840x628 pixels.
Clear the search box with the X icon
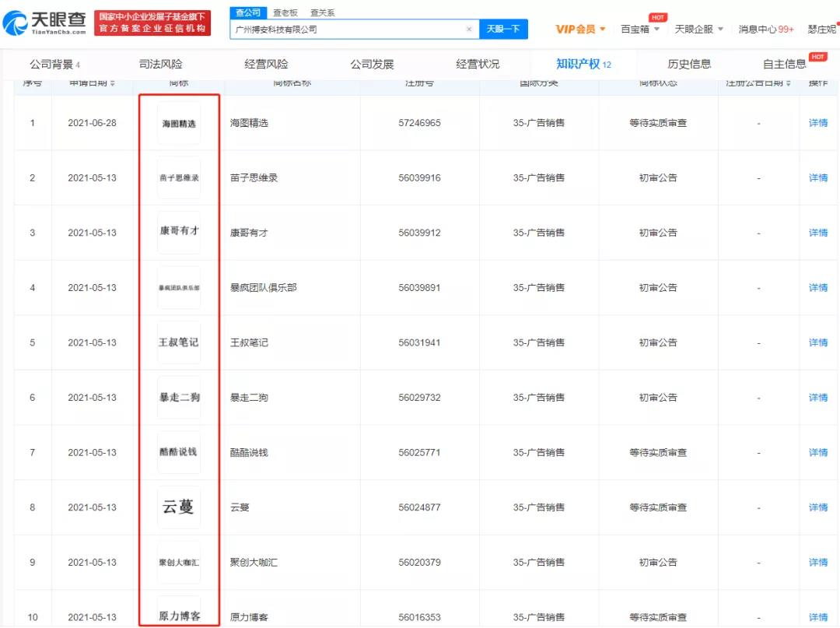click(x=469, y=30)
